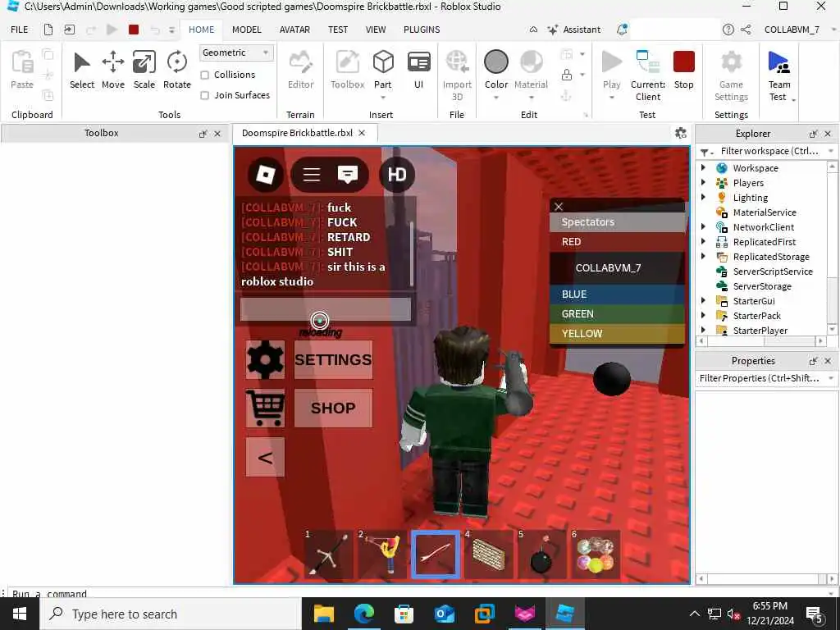The width and height of the screenshot is (840, 630).
Task: Select the BLUE team row
Action: (x=617, y=294)
